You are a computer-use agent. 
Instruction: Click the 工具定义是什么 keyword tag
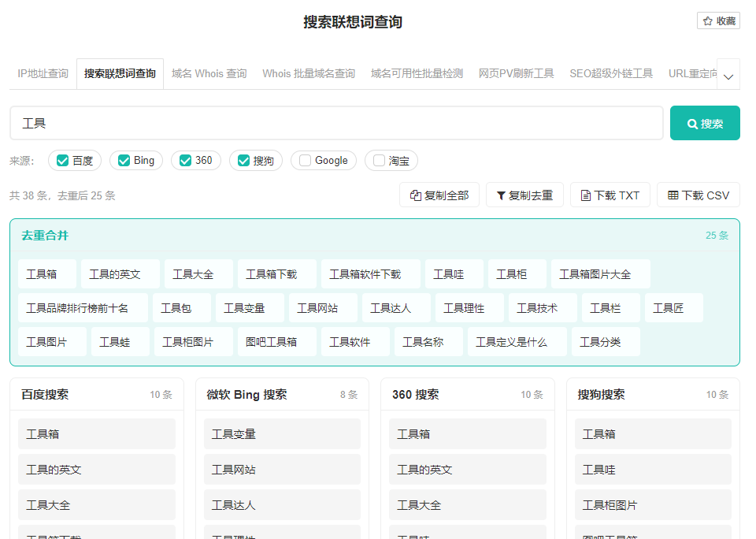[517, 342]
